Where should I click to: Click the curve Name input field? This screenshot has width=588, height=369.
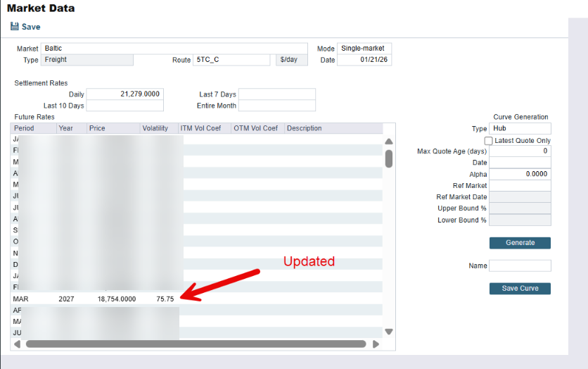tap(520, 265)
